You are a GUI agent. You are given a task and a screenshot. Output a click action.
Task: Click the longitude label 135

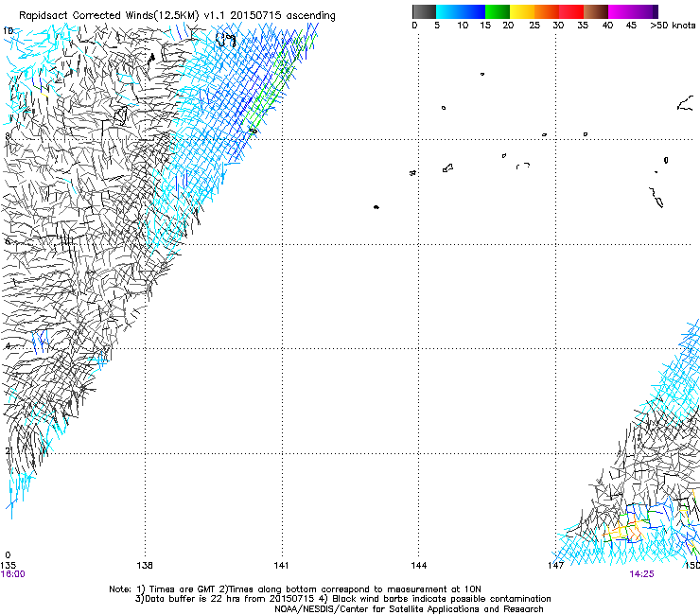[8, 566]
